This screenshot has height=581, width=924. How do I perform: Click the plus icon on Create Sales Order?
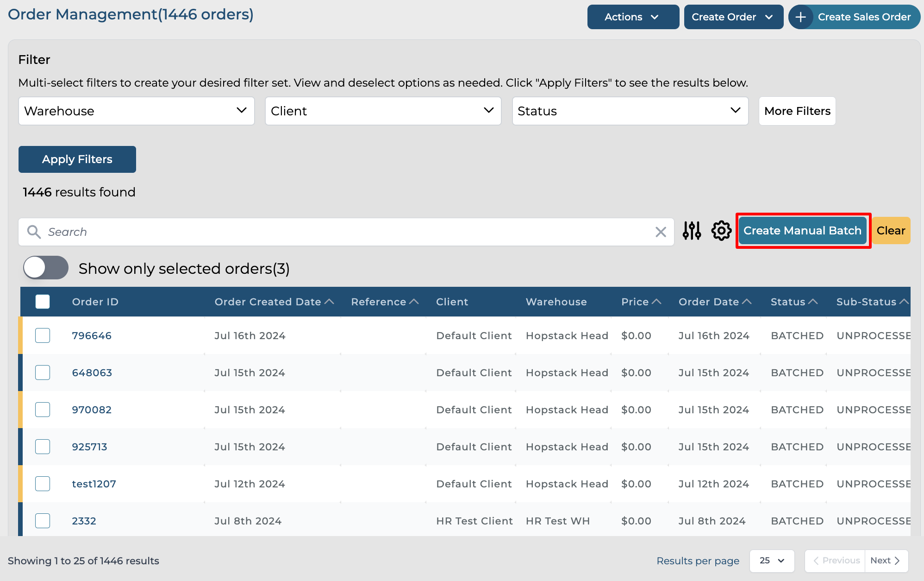pos(801,17)
